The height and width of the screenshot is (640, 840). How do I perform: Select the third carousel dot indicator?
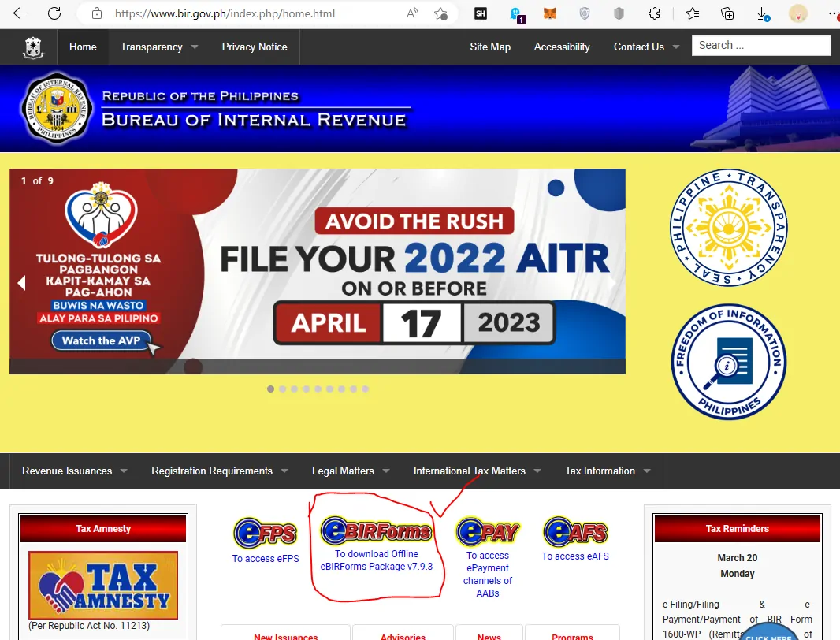click(294, 389)
